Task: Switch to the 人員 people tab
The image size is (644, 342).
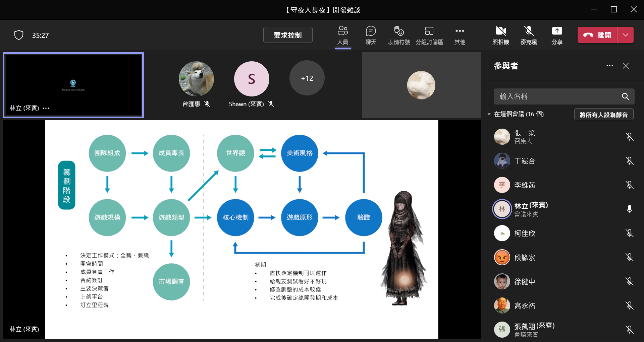Action: tap(342, 35)
